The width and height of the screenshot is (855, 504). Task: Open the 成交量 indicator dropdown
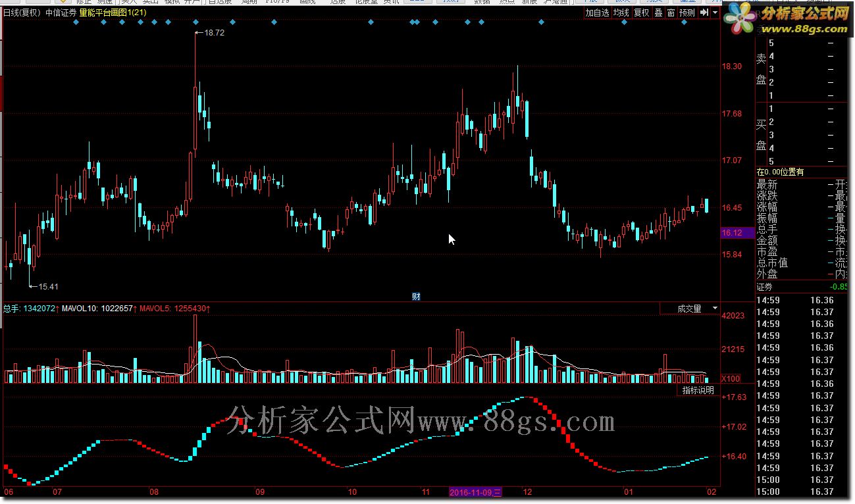coord(690,308)
